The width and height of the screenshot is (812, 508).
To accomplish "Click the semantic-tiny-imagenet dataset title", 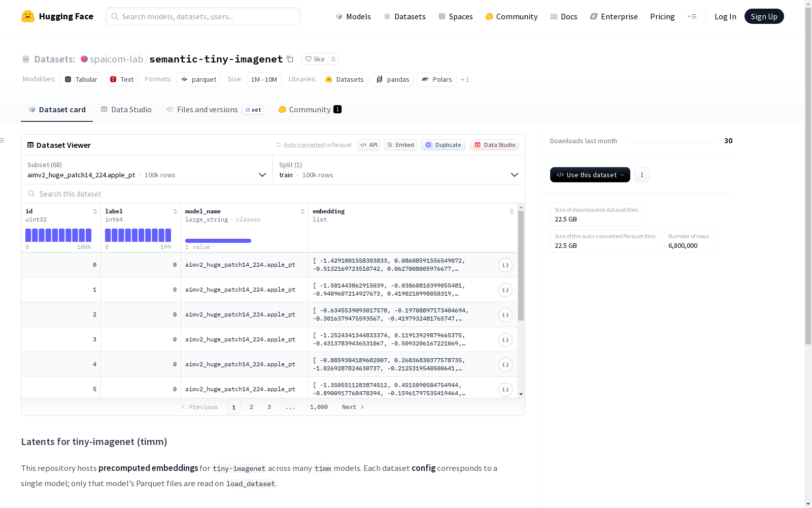I will click(216, 59).
